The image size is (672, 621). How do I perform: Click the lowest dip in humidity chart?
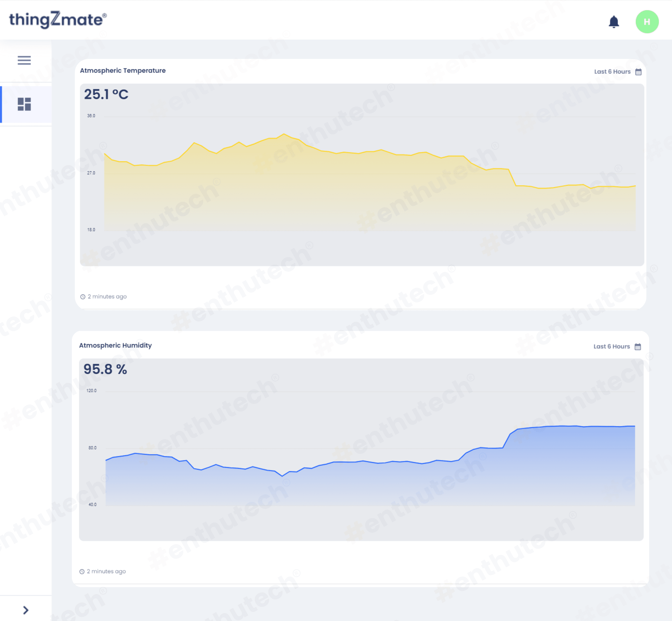tap(282, 476)
